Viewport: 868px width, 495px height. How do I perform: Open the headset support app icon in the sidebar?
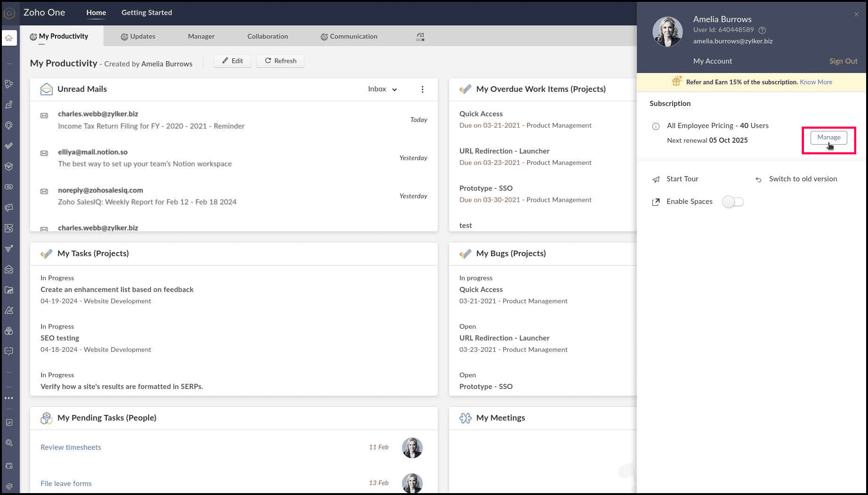(x=9, y=125)
